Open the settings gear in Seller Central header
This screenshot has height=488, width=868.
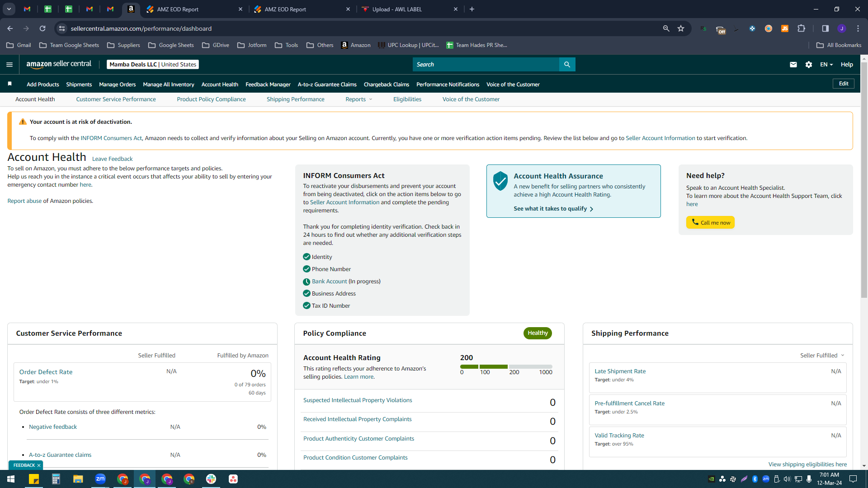[809, 65]
